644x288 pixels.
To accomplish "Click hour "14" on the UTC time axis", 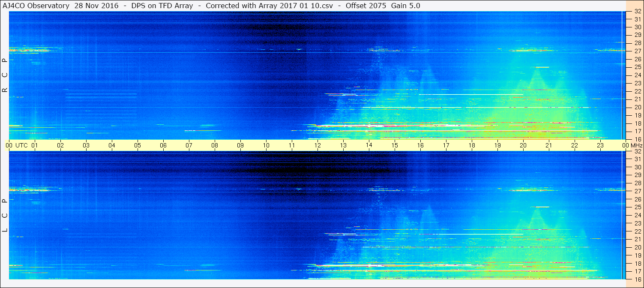I will click(x=369, y=145).
